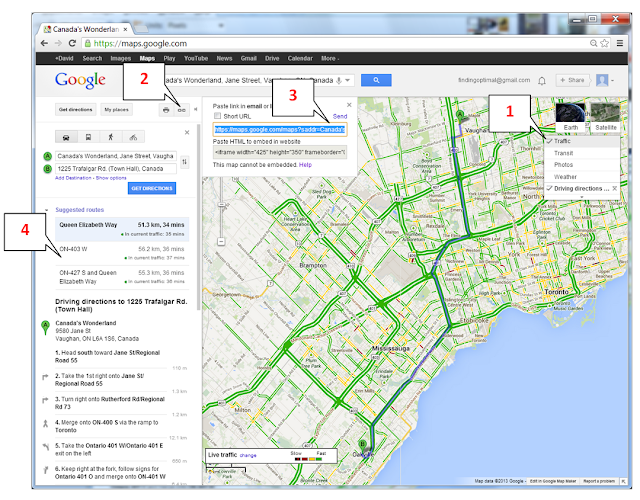Click the Share button
Image resolution: width=640 pixels, height=500 pixels.
tap(572, 80)
